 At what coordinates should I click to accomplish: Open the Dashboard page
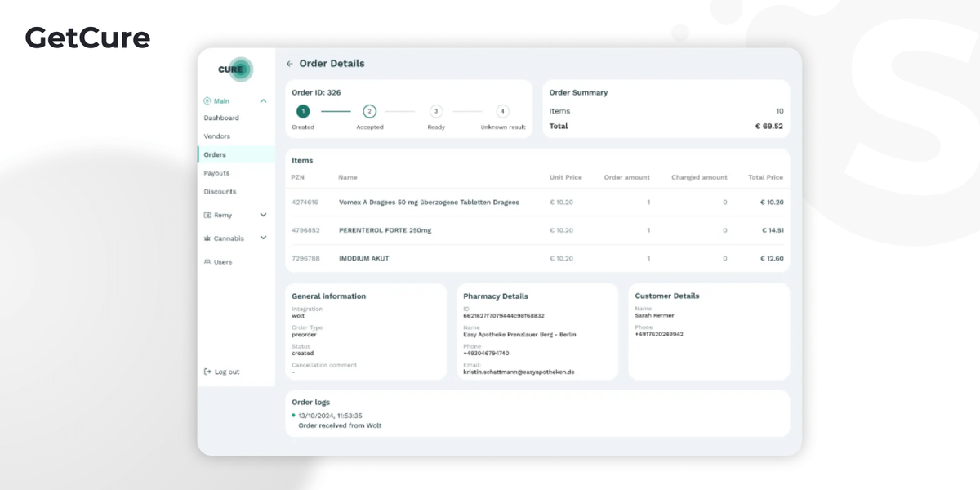(x=221, y=118)
